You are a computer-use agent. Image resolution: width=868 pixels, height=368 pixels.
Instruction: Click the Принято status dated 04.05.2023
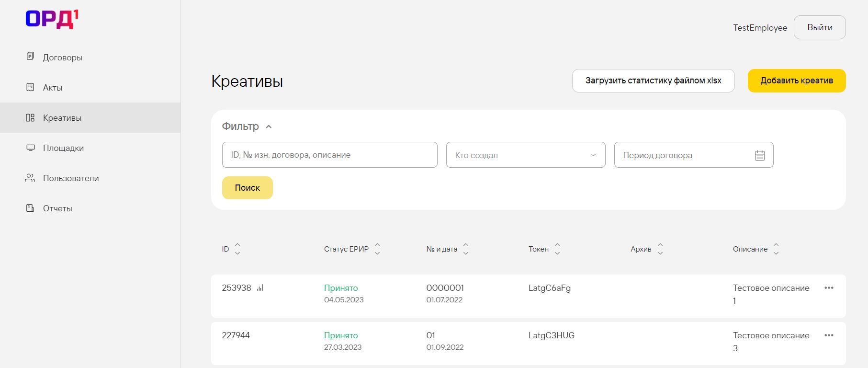341,288
